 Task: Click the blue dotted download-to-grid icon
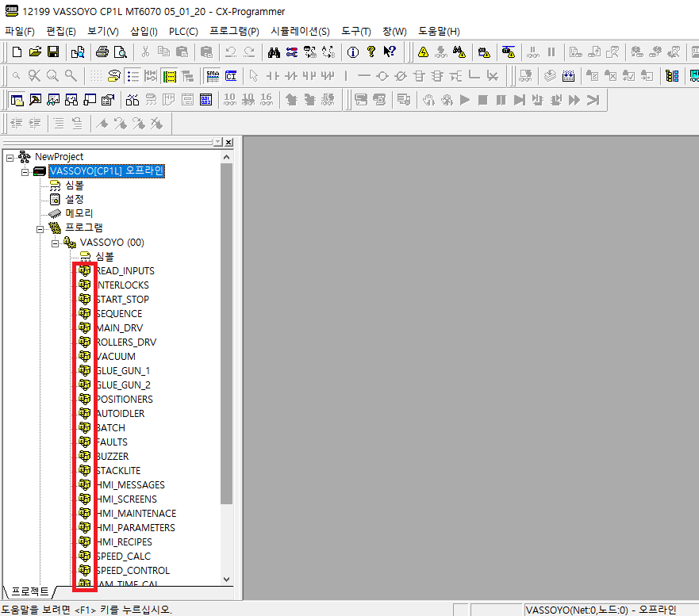pyautogui.click(x=568, y=76)
